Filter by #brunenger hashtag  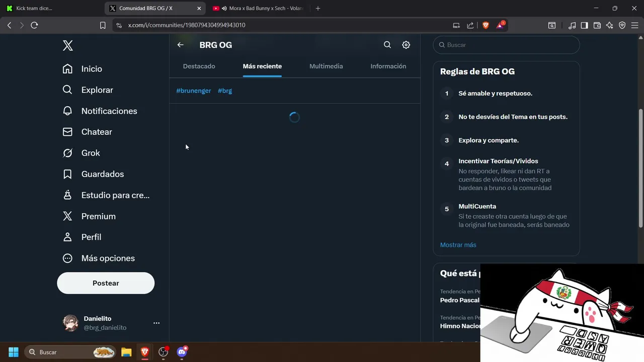[194, 90]
